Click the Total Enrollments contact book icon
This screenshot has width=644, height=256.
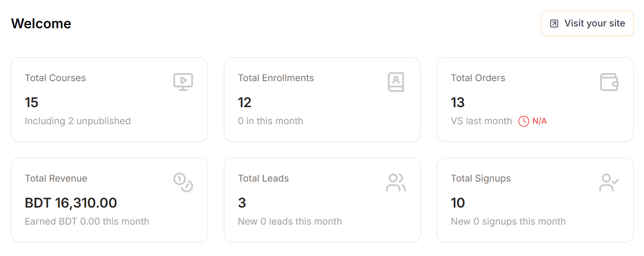tap(396, 82)
